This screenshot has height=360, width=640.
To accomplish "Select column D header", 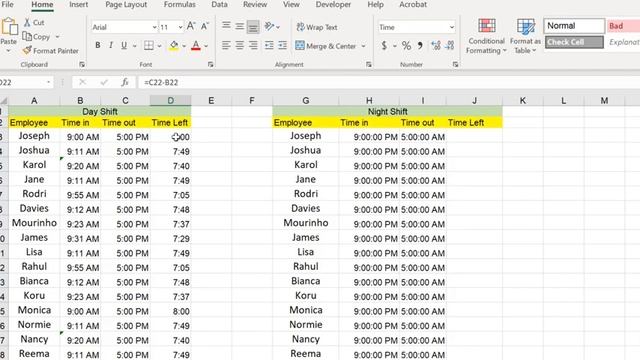I will pos(170,100).
